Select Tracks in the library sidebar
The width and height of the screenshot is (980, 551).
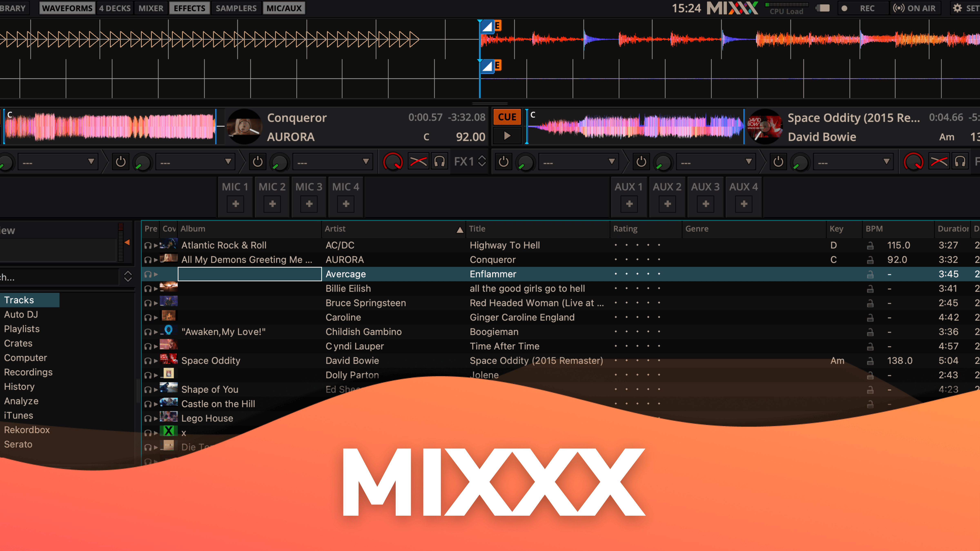(30, 300)
